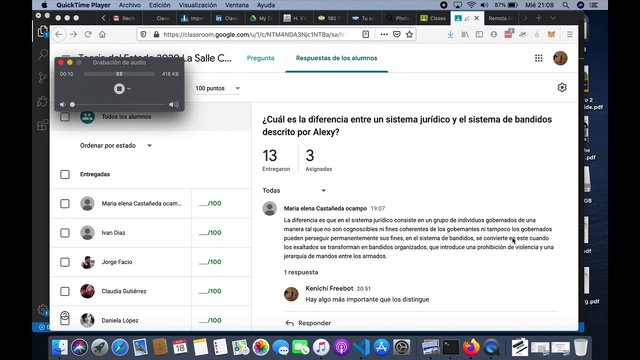The width and height of the screenshot is (640, 360).
Task: Open Firefox library icon
Action: click(x=465, y=35)
